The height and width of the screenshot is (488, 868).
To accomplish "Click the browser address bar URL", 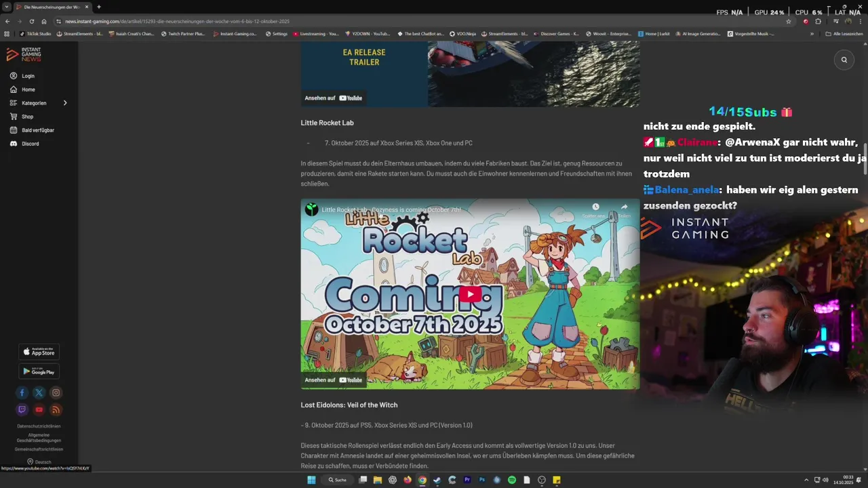I will [x=177, y=21].
